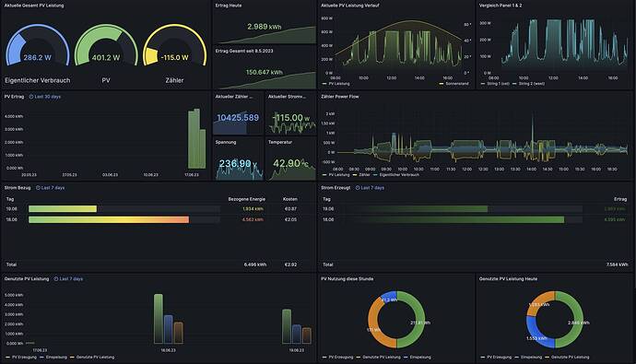Toggle String 1 (ost) series visibility
The height and width of the screenshot is (364, 636).
pos(498,84)
